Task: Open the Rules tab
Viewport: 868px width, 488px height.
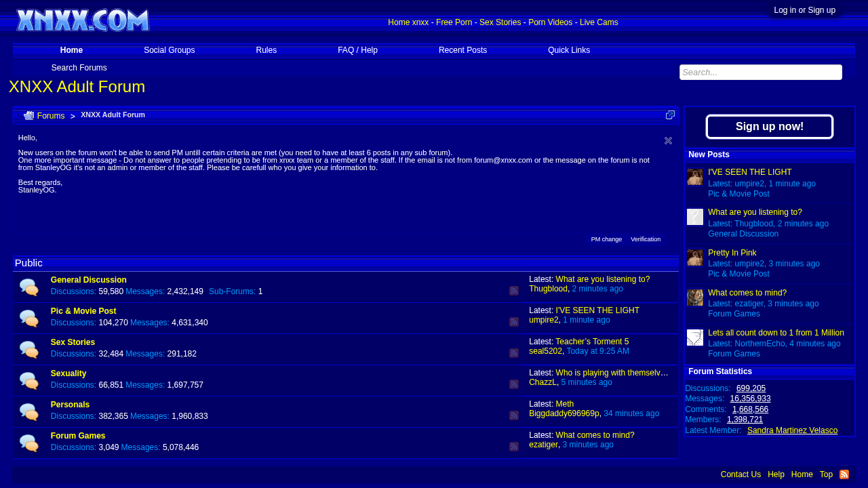Action: tap(267, 50)
